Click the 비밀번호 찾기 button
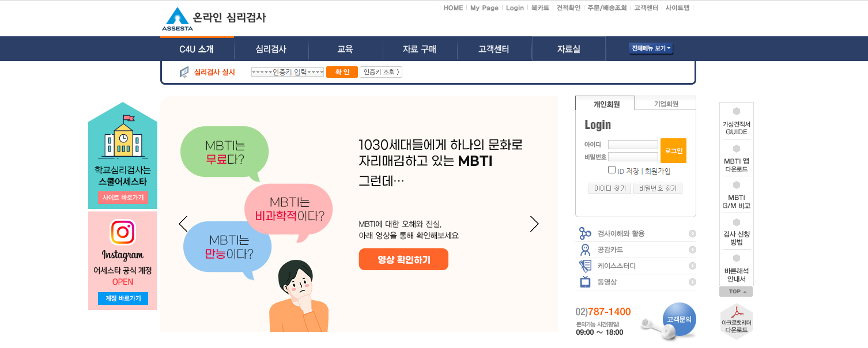 [x=658, y=188]
